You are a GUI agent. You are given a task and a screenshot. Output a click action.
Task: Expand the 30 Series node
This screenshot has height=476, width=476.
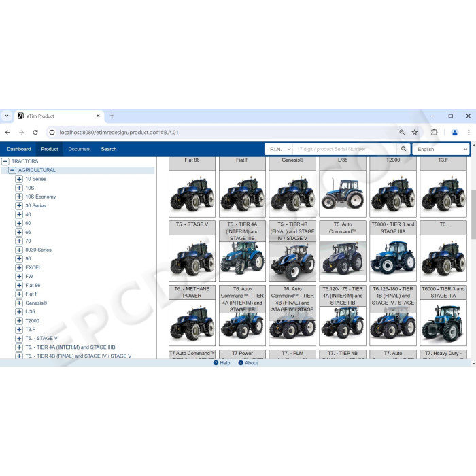click(19, 205)
